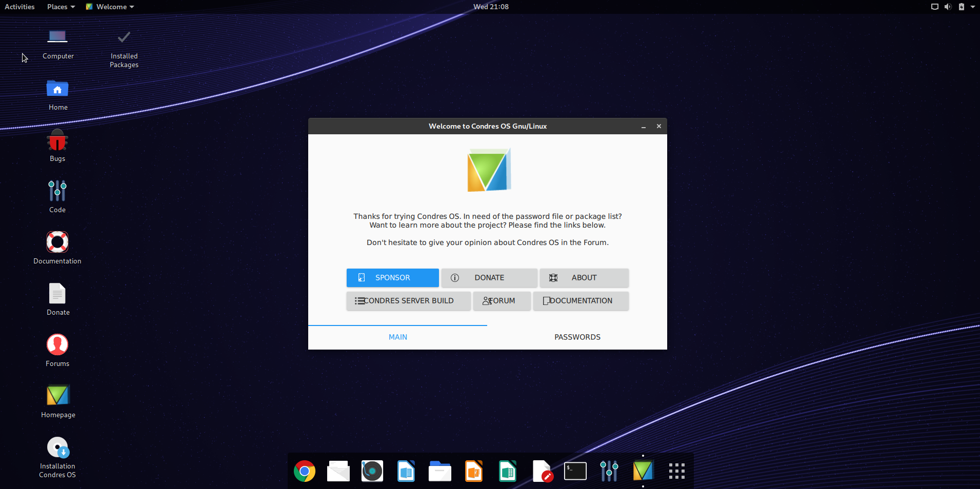Select the MAIN tab

click(x=397, y=337)
